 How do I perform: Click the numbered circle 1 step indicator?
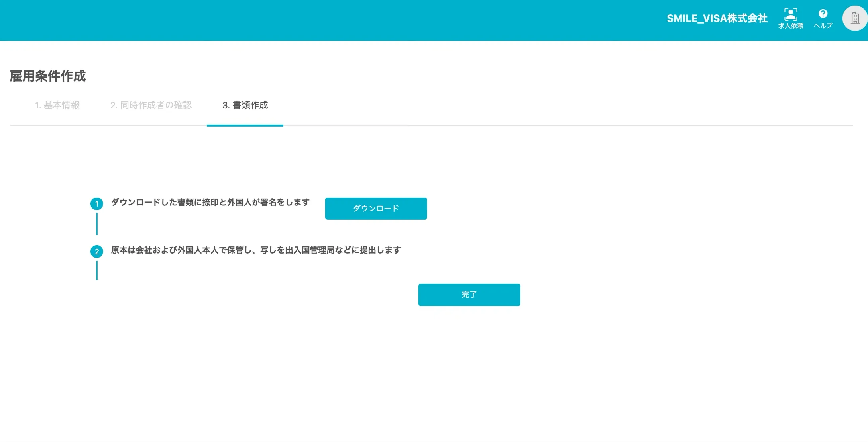point(97,204)
